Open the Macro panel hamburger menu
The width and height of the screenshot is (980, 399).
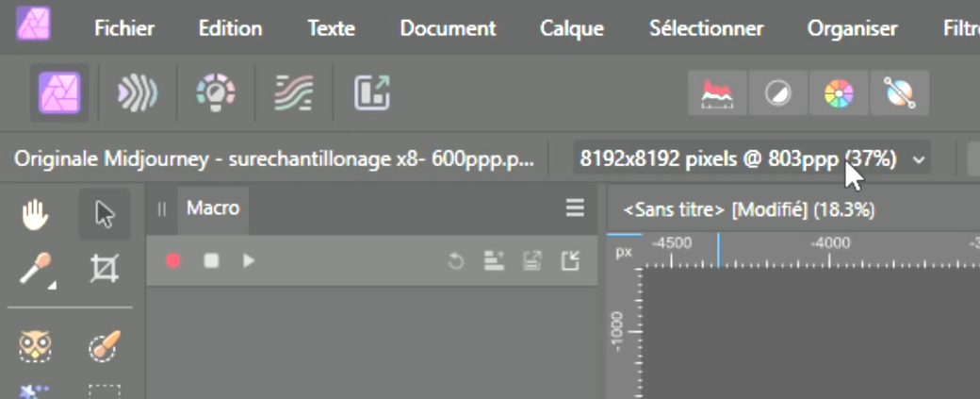pos(575,208)
